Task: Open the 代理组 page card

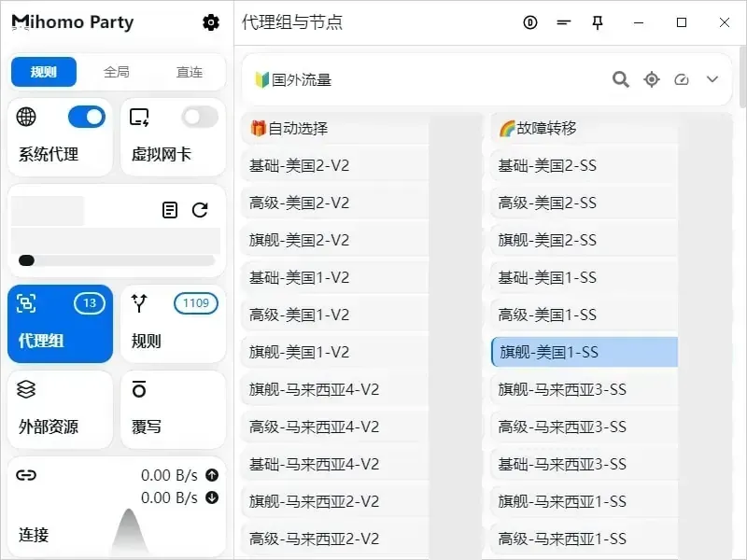Action: (x=60, y=324)
